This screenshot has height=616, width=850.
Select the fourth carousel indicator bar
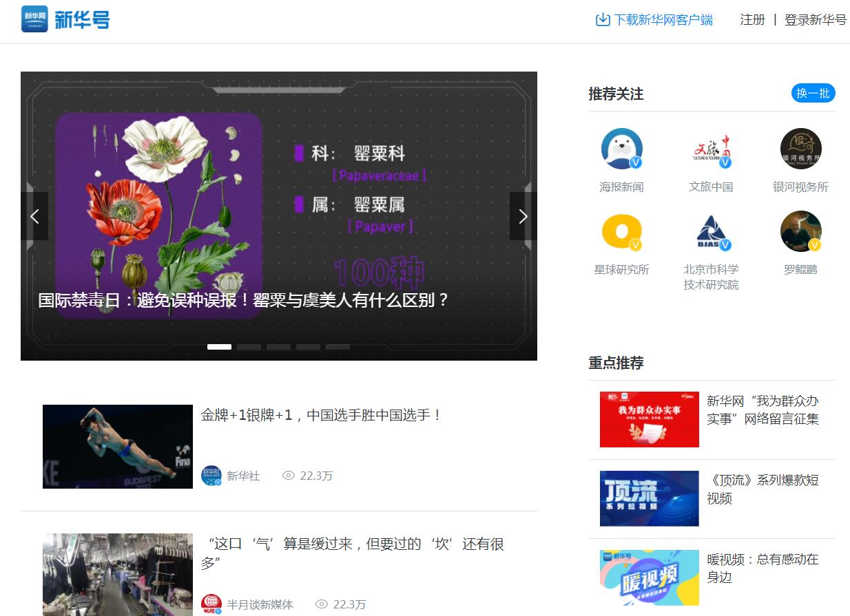click(308, 347)
